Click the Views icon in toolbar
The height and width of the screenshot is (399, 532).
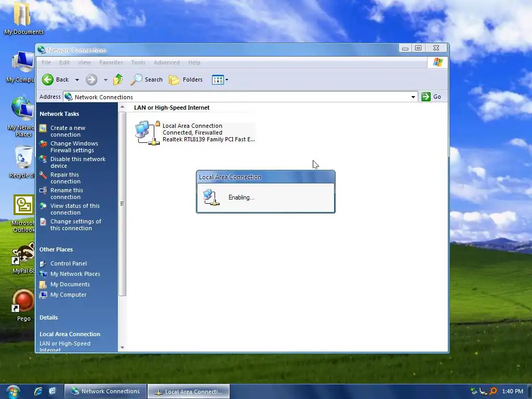pyautogui.click(x=218, y=79)
